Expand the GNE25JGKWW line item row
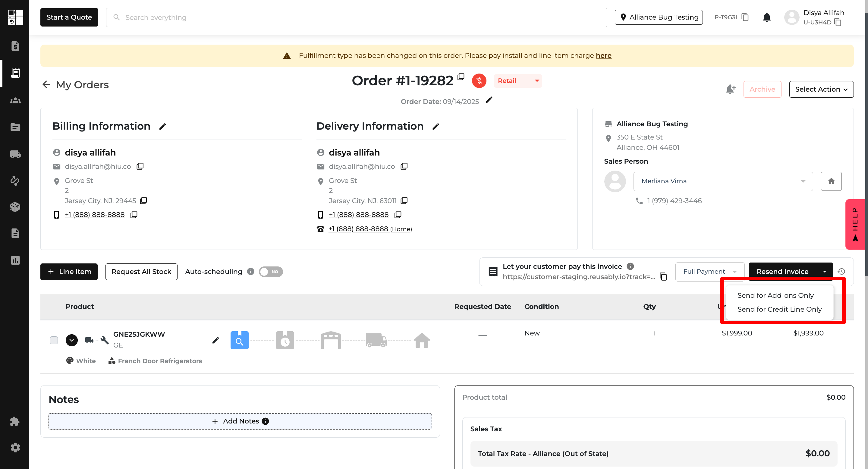 coord(71,340)
